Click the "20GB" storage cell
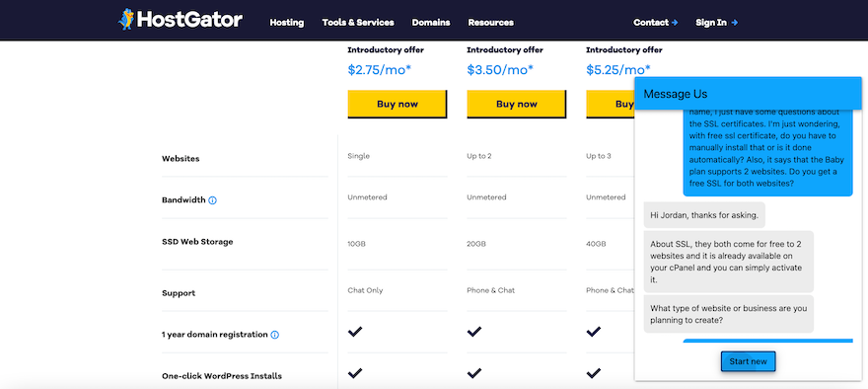This screenshot has height=389, width=868. coord(476,244)
